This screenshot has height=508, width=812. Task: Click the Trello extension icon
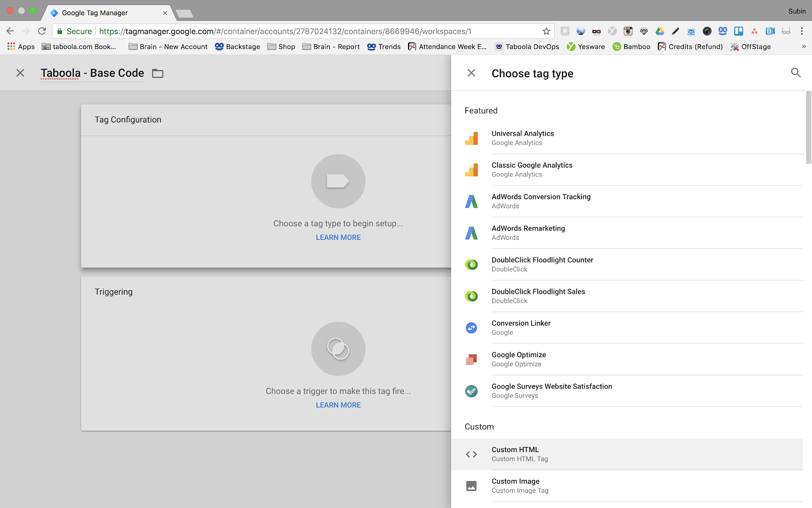click(x=738, y=31)
